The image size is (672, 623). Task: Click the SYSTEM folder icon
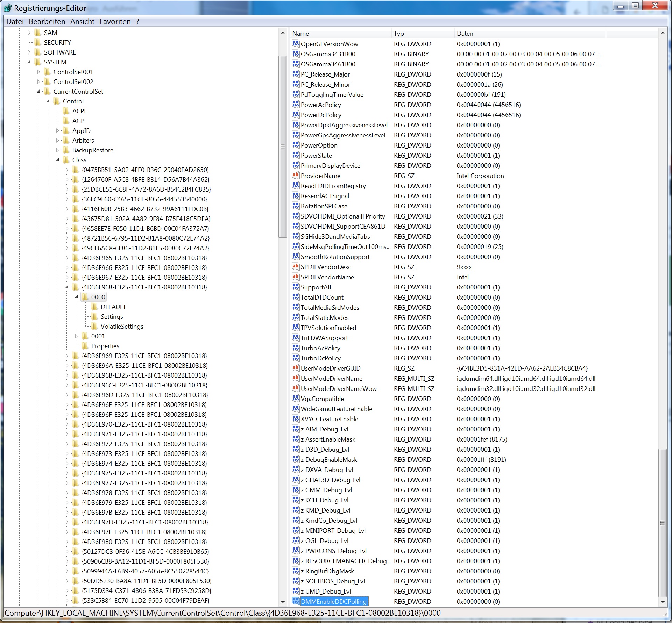click(x=38, y=62)
